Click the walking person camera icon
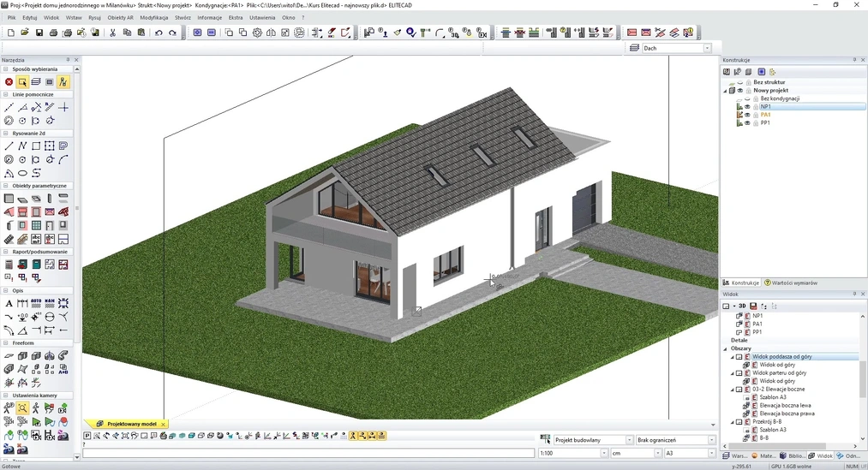The height and width of the screenshot is (470, 868). (x=36, y=408)
